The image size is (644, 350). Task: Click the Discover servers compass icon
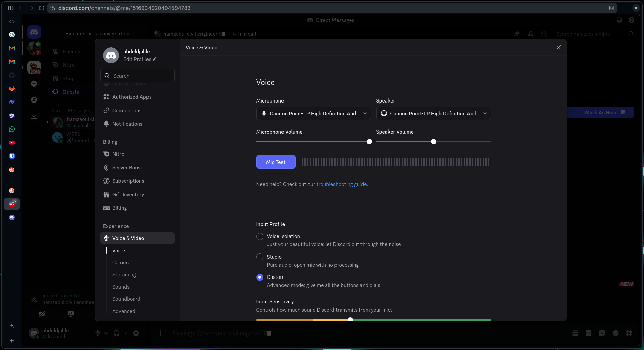(x=34, y=100)
